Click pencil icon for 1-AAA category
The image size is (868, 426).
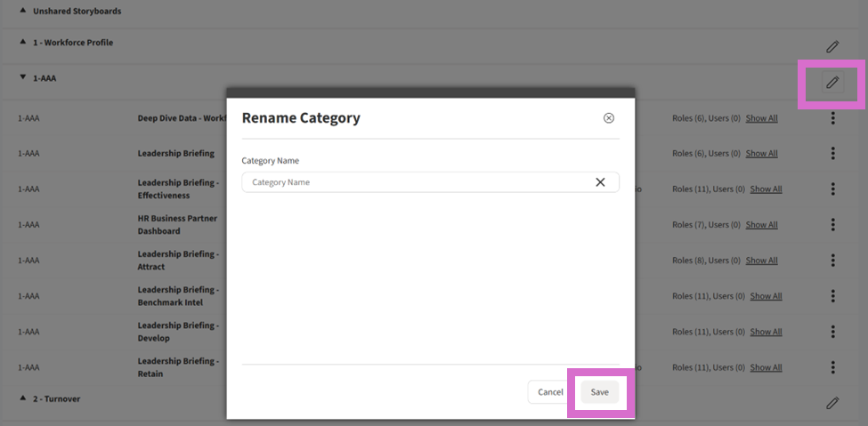[832, 83]
